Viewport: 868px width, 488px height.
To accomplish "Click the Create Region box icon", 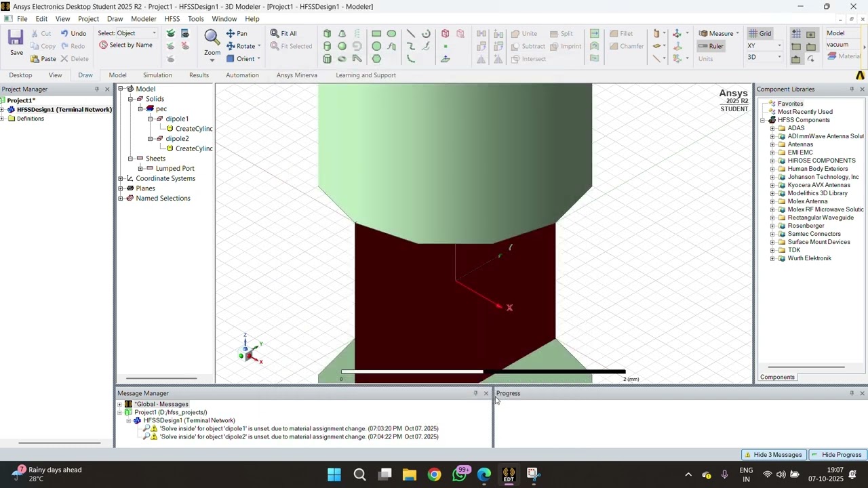I will pyautogui.click(x=446, y=33).
